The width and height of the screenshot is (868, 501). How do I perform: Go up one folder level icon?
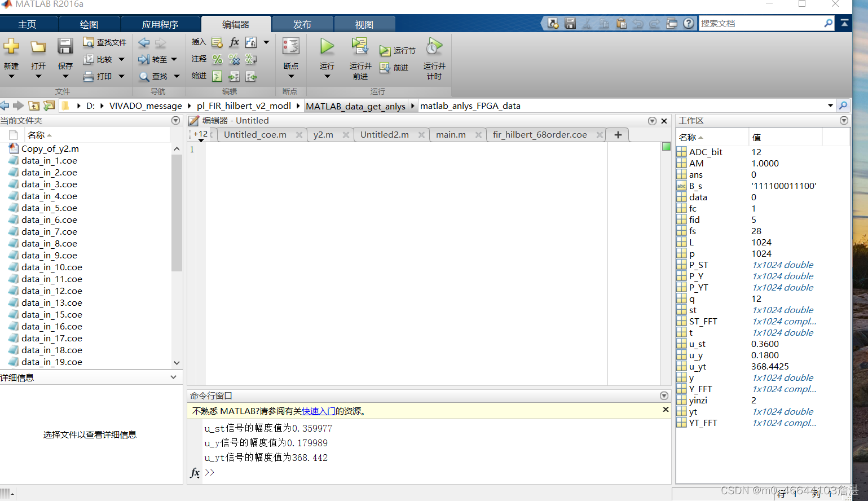point(34,106)
